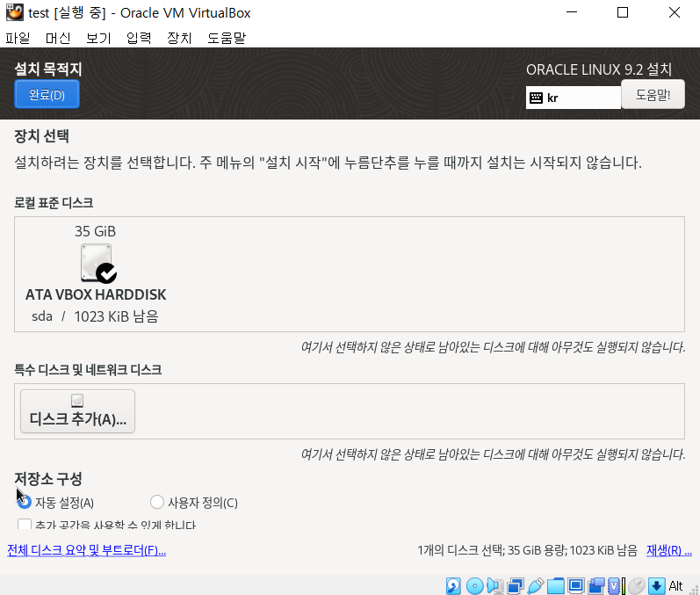Click the virtualization CPU status icon
The height and width of the screenshot is (595, 700).
pyautogui.click(x=616, y=585)
